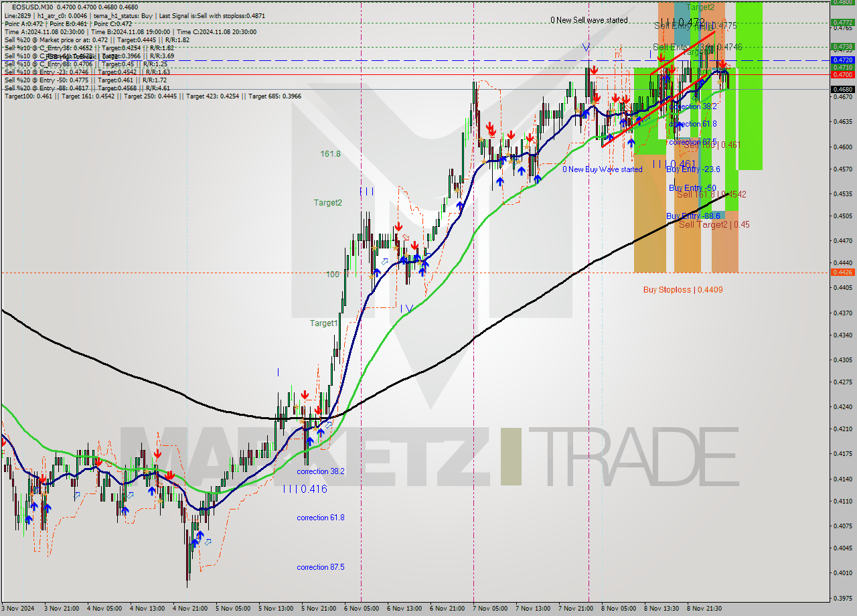This screenshot has height=616, width=857.
Task: Click the 0.3975 price axis value
Action: (x=842, y=598)
